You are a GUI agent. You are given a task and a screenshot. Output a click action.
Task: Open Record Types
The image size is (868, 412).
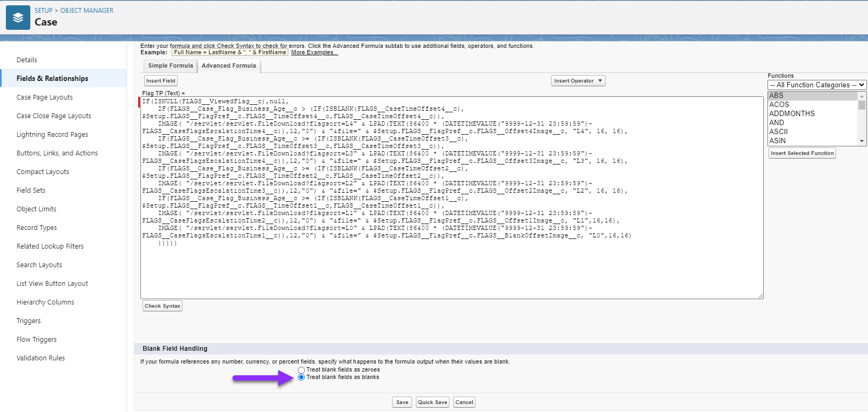(x=37, y=228)
